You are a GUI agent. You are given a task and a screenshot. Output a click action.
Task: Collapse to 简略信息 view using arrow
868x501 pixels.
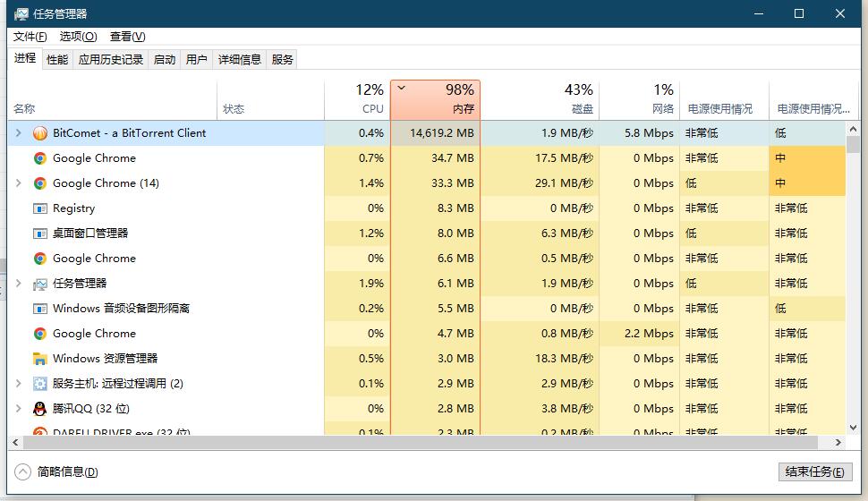pos(22,471)
